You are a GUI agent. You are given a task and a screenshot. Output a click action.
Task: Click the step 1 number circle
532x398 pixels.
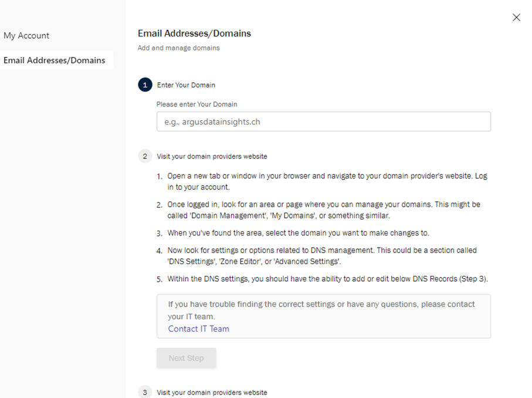pyautogui.click(x=145, y=85)
